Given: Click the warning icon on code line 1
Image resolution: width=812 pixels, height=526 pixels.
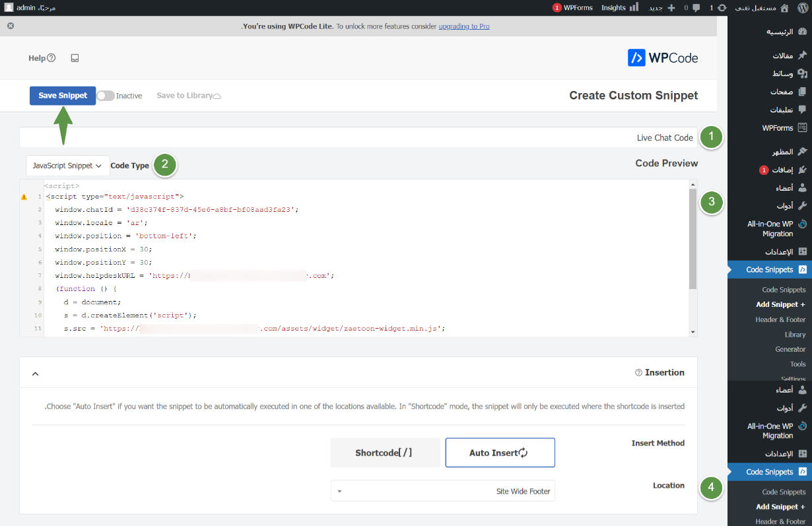Looking at the screenshot, I should click(x=24, y=197).
